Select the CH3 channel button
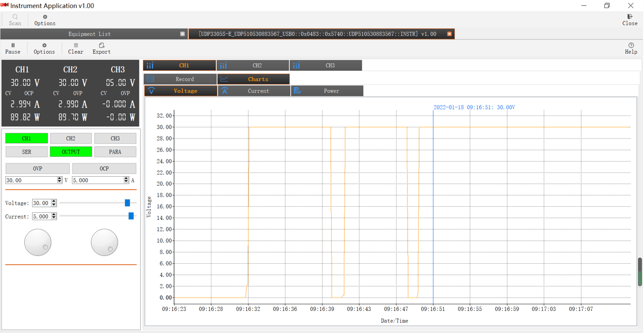644x333 pixels. tap(115, 139)
